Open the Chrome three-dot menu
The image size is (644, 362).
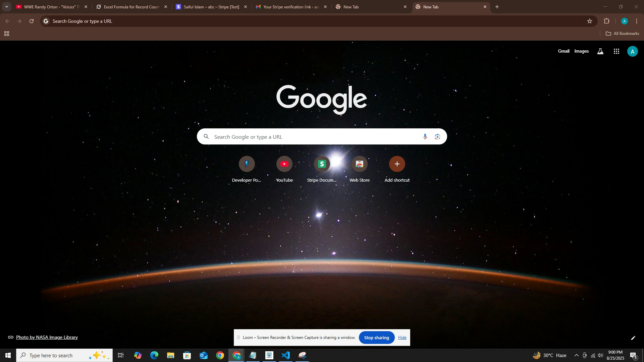pos(636,21)
